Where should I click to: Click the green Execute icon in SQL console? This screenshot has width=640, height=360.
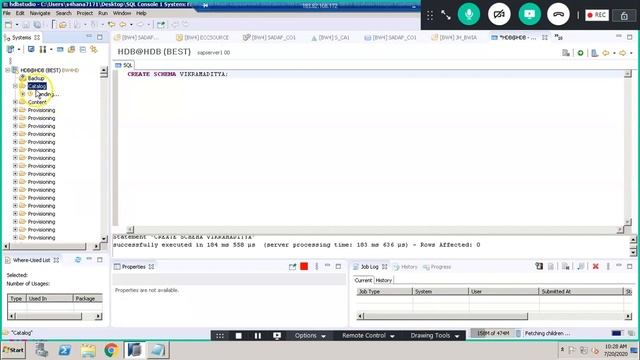pos(580,53)
